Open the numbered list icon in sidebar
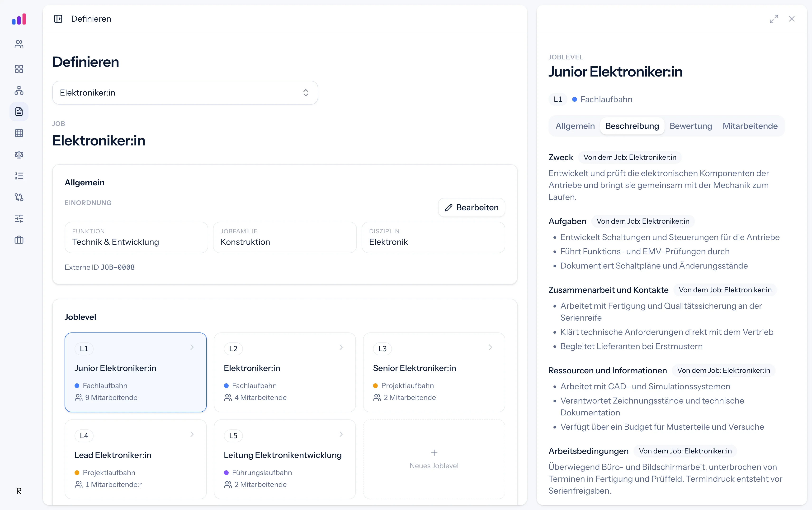This screenshot has width=812, height=510. point(19,176)
